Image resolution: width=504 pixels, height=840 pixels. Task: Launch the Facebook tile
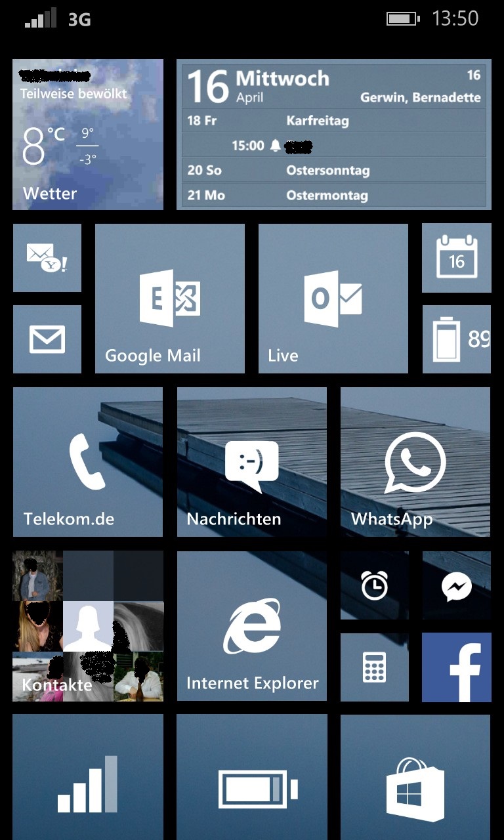tap(457, 667)
